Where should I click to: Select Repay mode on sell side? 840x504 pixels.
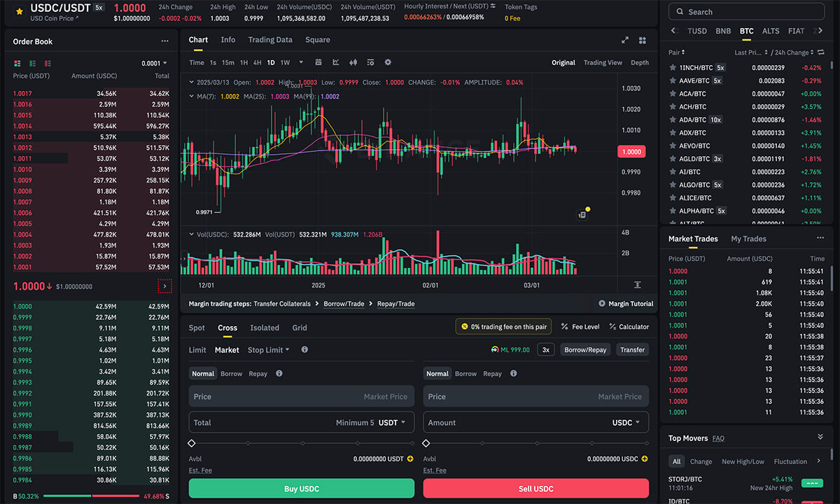click(492, 374)
